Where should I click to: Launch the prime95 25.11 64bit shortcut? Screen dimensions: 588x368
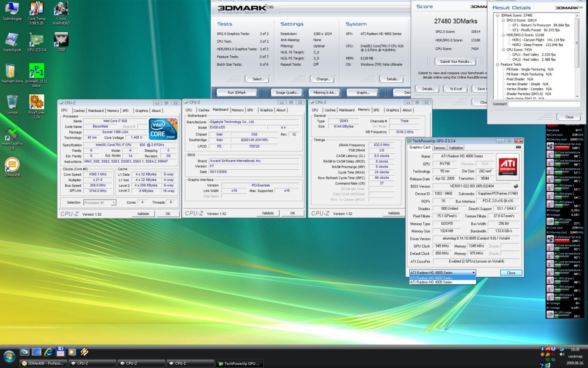pyautogui.click(x=36, y=76)
